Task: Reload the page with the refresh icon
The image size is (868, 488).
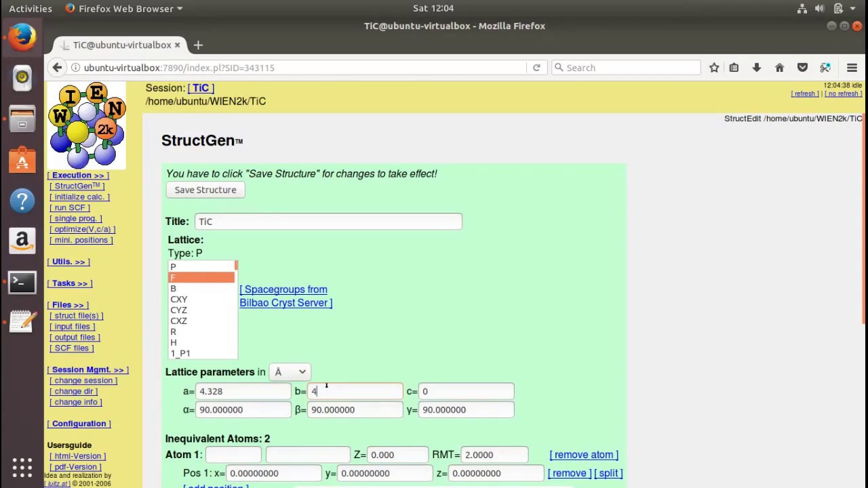Action: [x=536, y=68]
